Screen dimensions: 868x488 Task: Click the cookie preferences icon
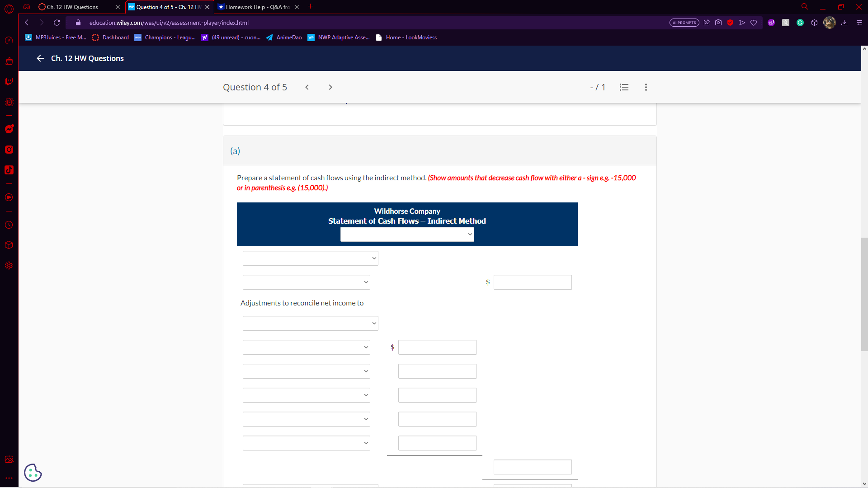[33, 473]
